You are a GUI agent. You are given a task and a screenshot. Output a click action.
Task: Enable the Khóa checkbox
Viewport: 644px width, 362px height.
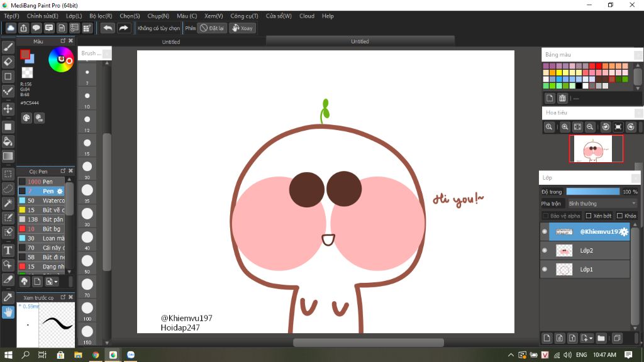tap(619, 216)
